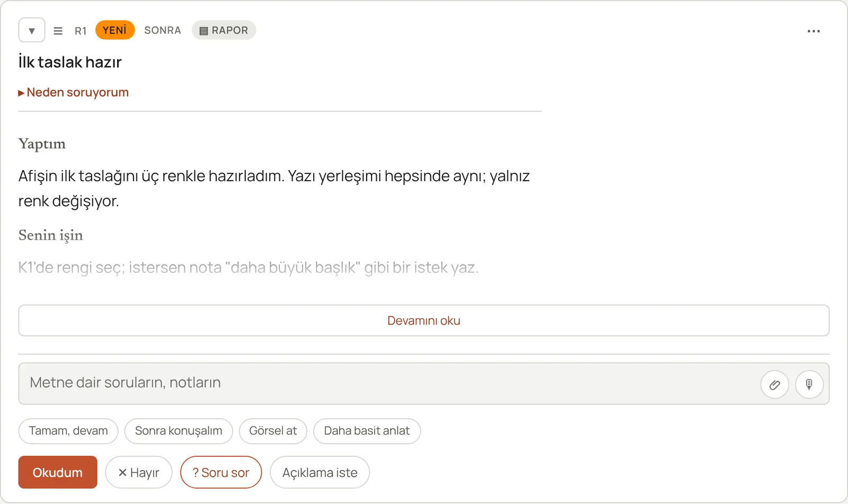This screenshot has width=848, height=504.
Task: Click the 'Yaptım' section heading
Action: click(x=42, y=144)
